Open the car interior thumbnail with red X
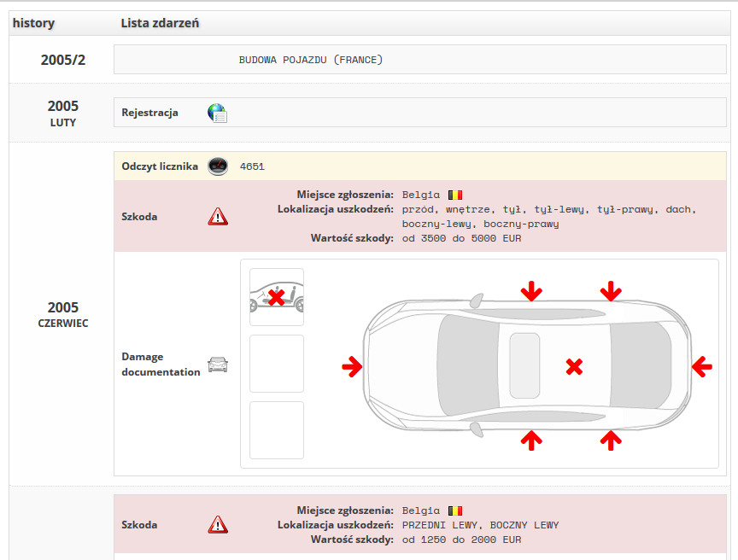 click(x=277, y=297)
